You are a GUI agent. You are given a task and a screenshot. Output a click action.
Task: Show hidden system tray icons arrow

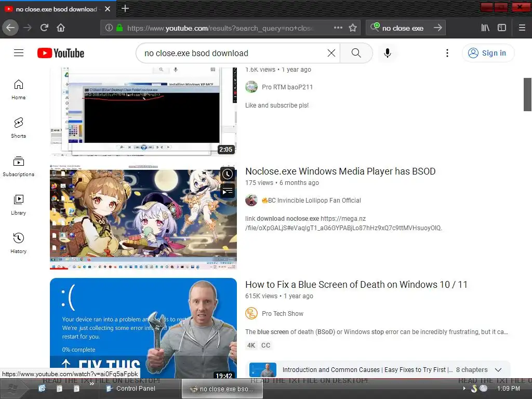point(464,389)
